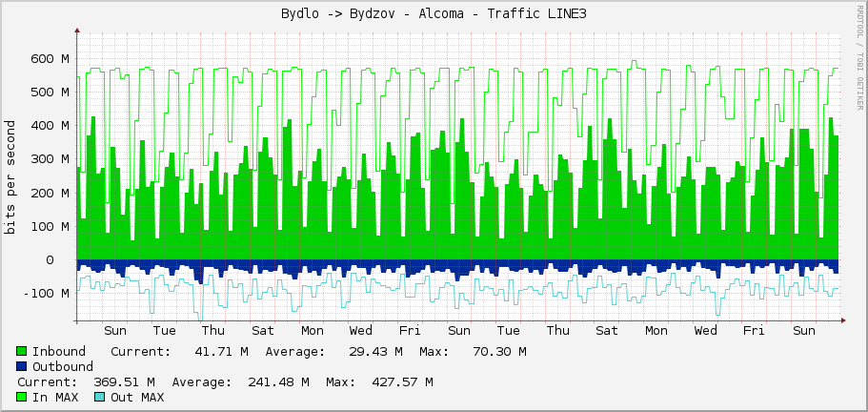Click the outbound max value 427.57 M
This screenshot has height=412, width=868.
tap(402, 382)
